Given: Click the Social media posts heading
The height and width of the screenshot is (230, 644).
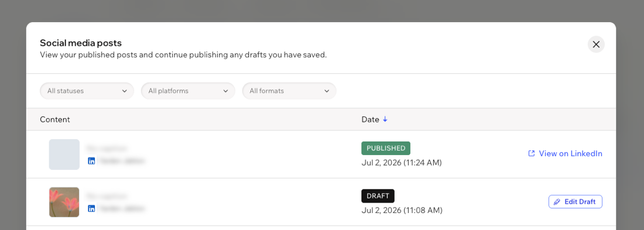Looking at the screenshot, I should [x=81, y=43].
